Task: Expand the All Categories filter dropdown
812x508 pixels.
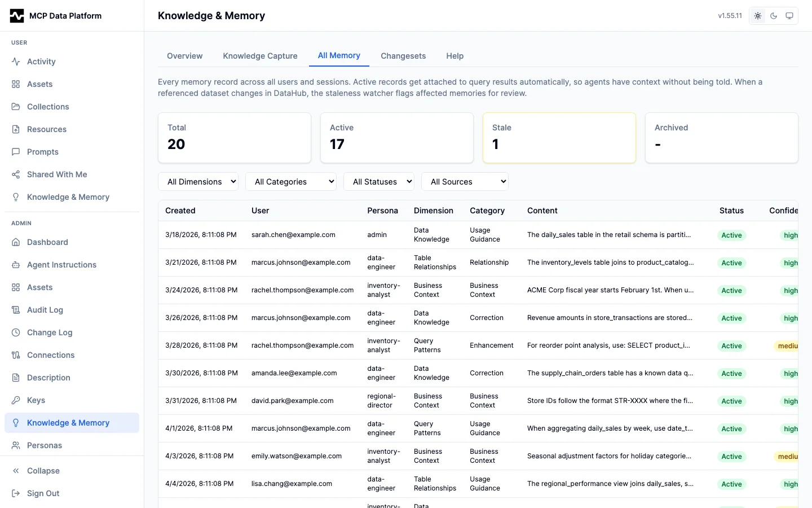Action: [x=291, y=182]
